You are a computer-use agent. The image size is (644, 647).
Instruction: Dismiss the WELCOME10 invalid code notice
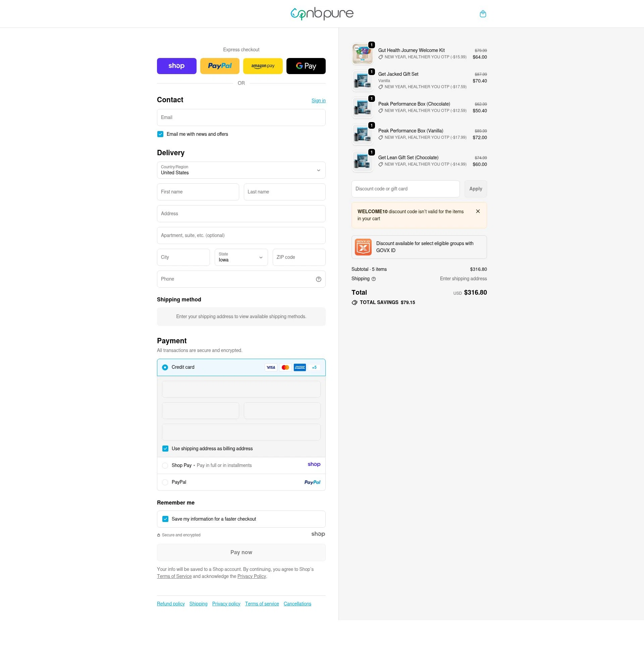[478, 211]
